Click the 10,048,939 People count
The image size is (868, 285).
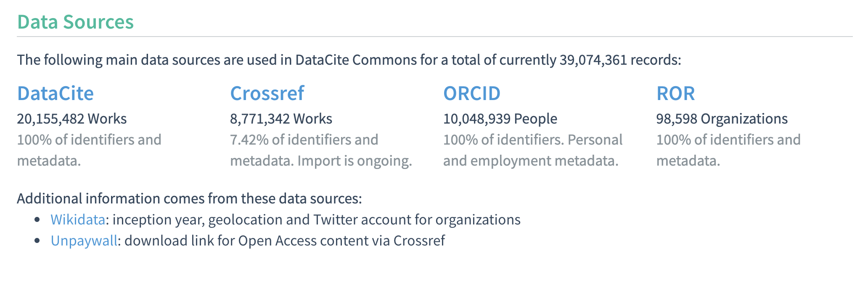tap(500, 119)
